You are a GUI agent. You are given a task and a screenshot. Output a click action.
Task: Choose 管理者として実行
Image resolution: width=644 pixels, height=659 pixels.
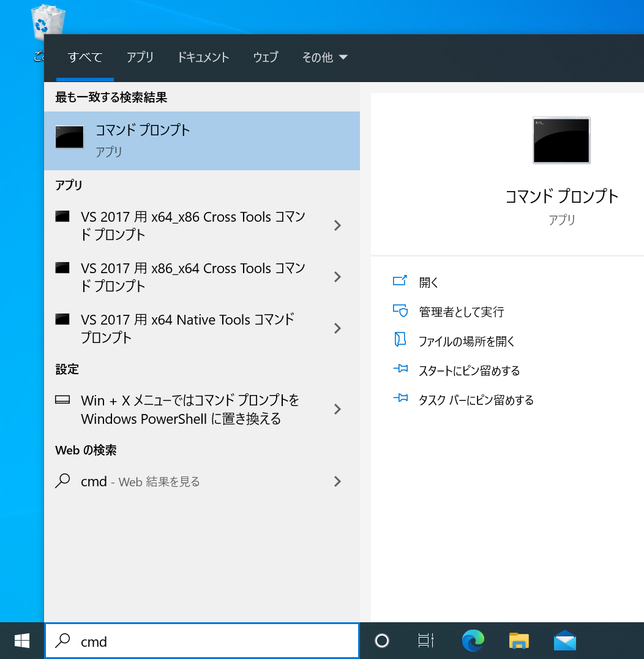pyautogui.click(x=461, y=312)
